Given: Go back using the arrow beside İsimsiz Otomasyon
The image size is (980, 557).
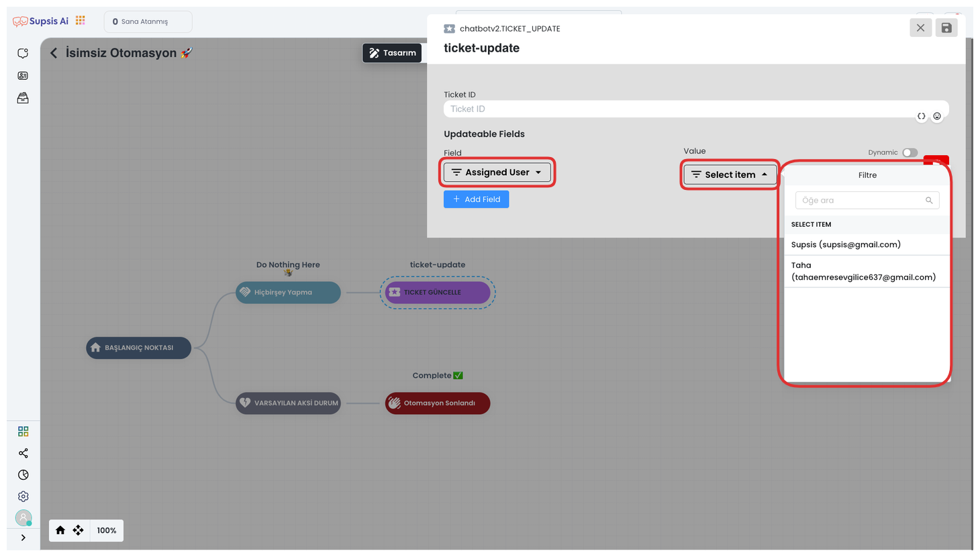Looking at the screenshot, I should click(x=54, y=53).
